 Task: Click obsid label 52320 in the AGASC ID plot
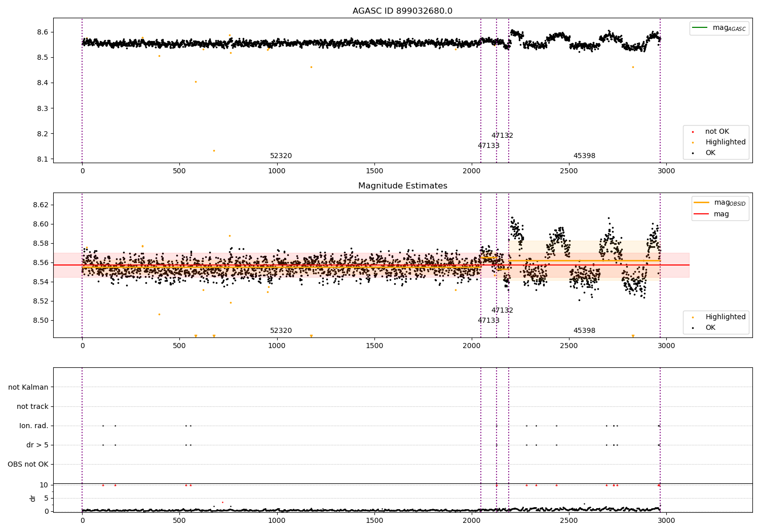point(281,156)
